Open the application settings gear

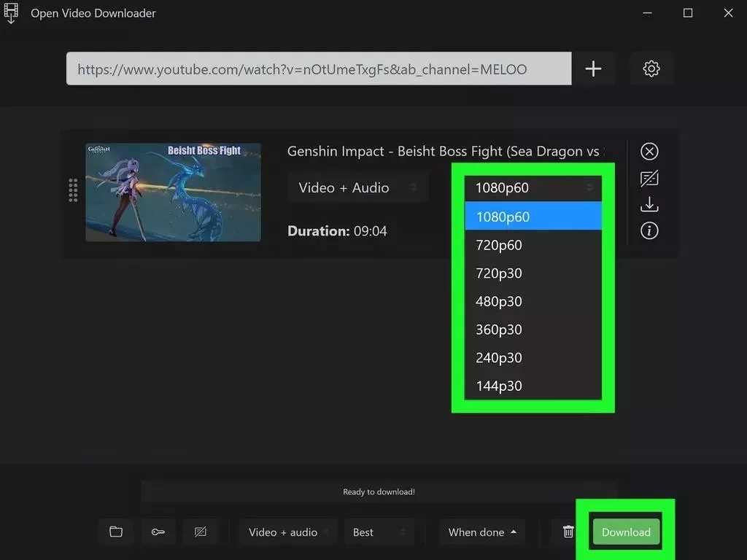point(651,68)
